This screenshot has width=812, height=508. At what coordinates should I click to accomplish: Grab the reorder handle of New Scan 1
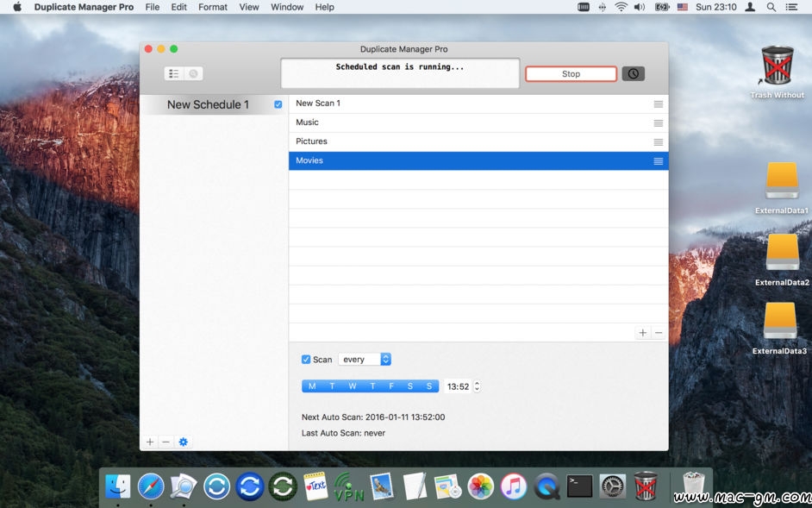(x=659, y=104)
